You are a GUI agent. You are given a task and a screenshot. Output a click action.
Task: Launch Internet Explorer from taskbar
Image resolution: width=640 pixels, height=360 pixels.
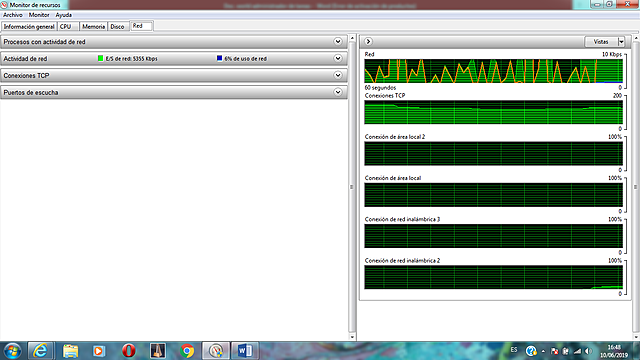tap(40, 351)
